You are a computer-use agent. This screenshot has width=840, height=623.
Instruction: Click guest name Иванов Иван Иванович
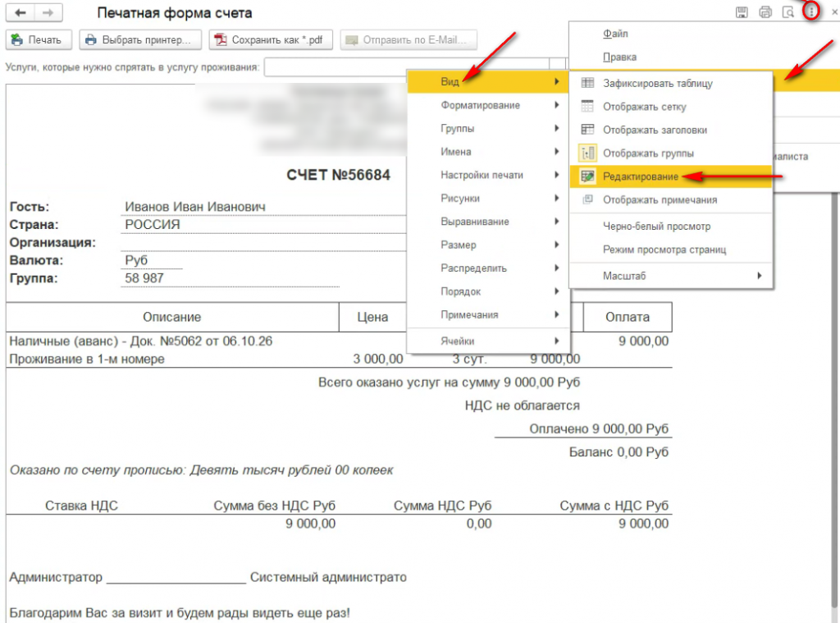pos(195,206)
